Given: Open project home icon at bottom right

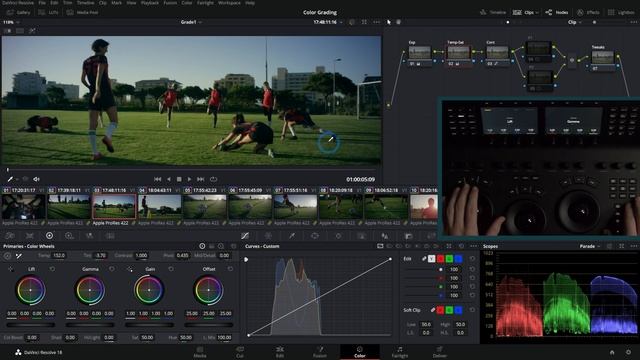Looking at the screenshot, I should tap(612, 352).
